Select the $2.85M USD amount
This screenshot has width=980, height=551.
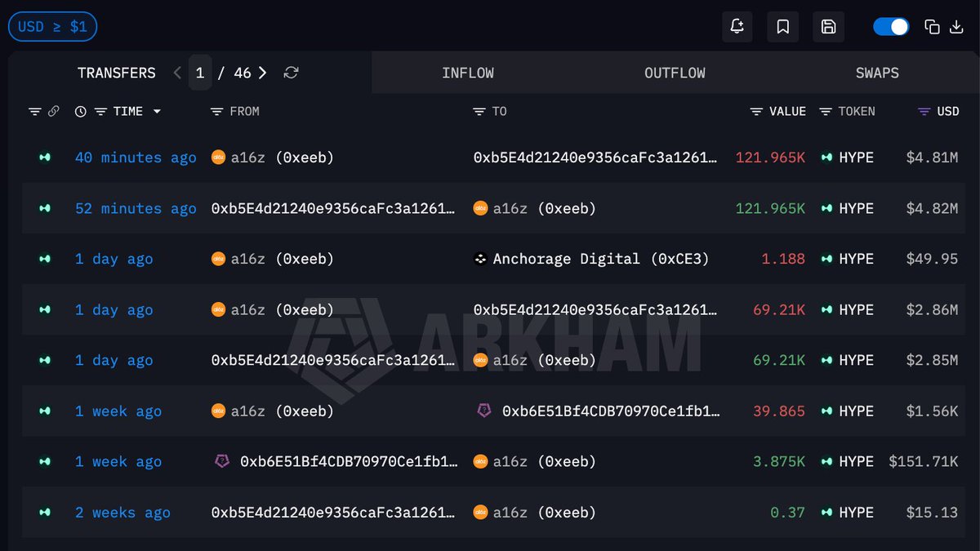[932, 360]
